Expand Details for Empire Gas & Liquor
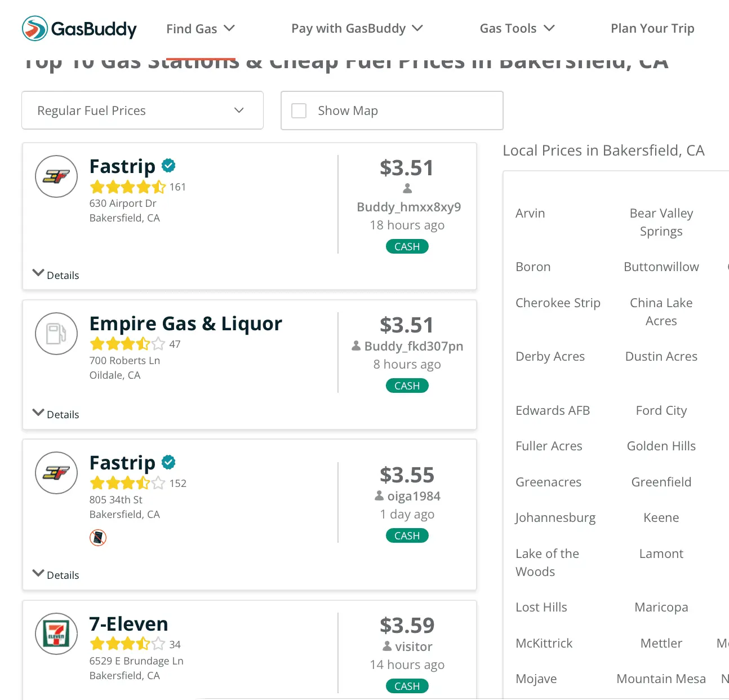Viewport: 729px width, 700px height. [x=56, y=414]
